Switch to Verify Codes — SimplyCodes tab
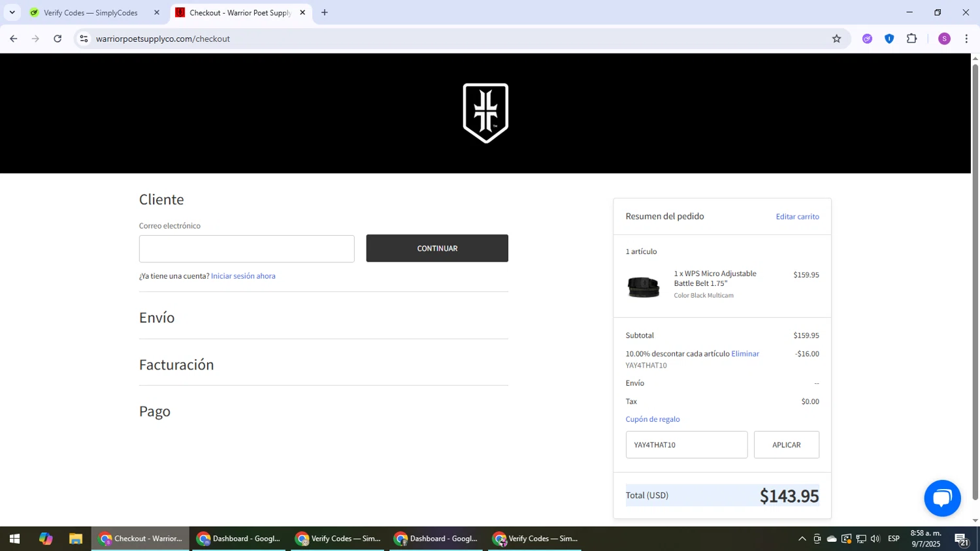Image resolution: width=980 pixels, height=551 pixels. coord(95,12)
